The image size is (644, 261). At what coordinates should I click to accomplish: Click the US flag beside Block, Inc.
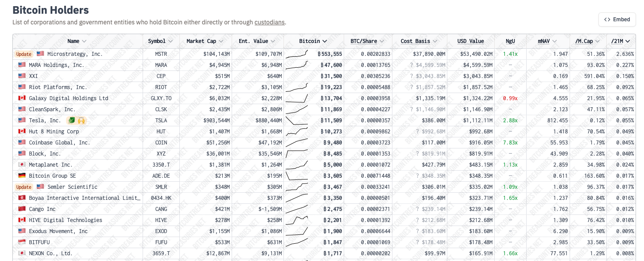point(22,154)
